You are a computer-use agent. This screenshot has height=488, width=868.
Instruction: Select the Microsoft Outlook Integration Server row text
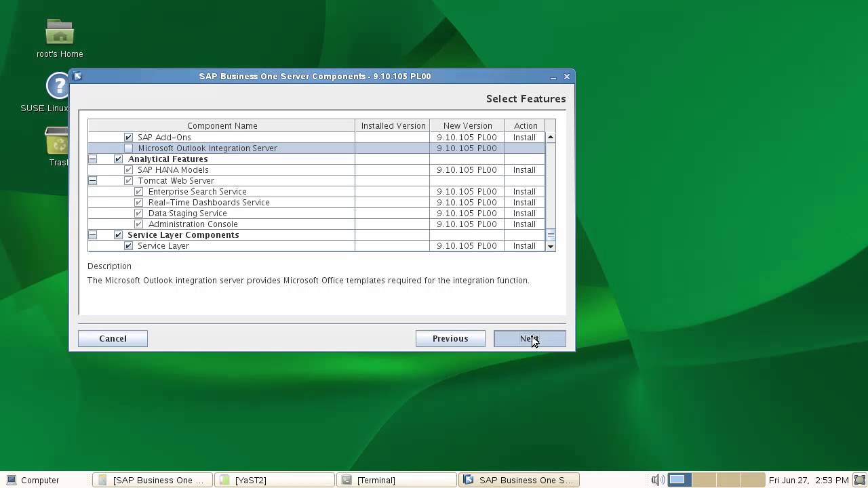208,148
